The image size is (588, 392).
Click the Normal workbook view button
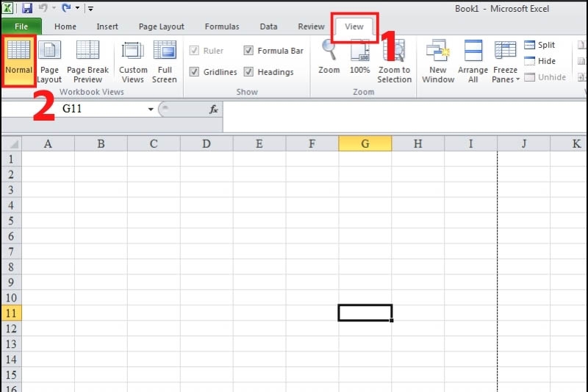(x=19, y=61)
